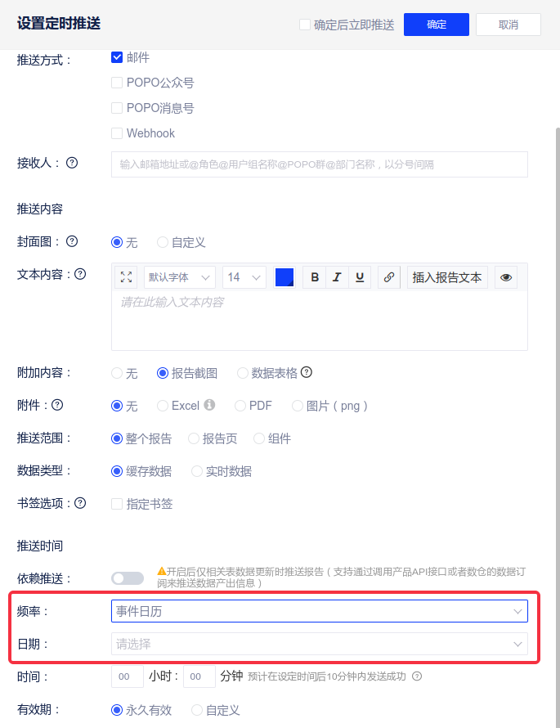Toggle underline text formatting

[x=360, y=277]
